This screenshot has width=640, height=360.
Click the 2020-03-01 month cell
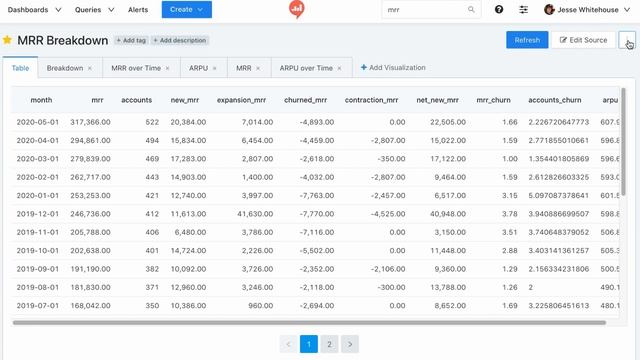38,159
